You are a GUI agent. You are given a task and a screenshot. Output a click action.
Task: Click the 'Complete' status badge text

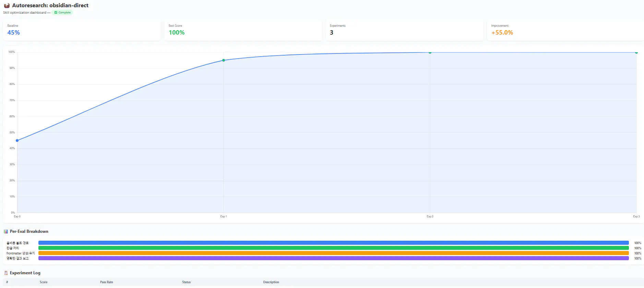(64, 13)
